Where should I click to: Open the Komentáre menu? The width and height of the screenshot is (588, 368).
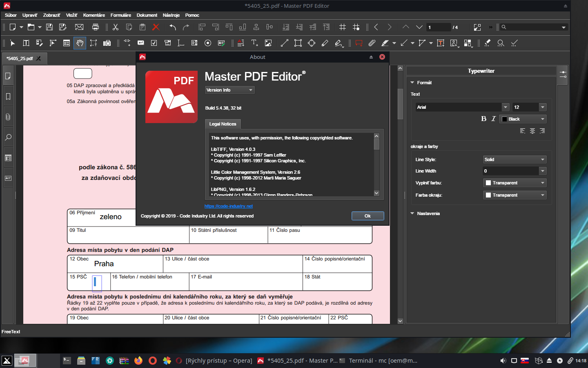point(94,15)
